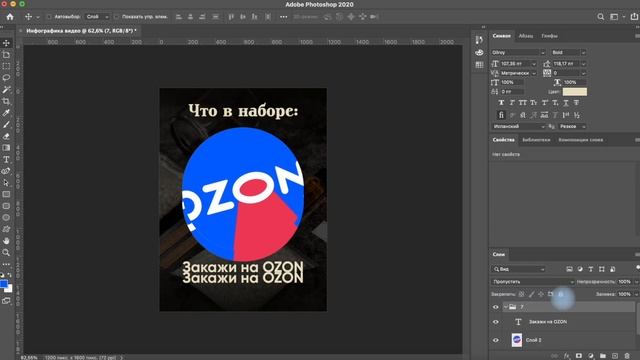
Task: Enable the Автовыбор checkbox
Action: 49,17
